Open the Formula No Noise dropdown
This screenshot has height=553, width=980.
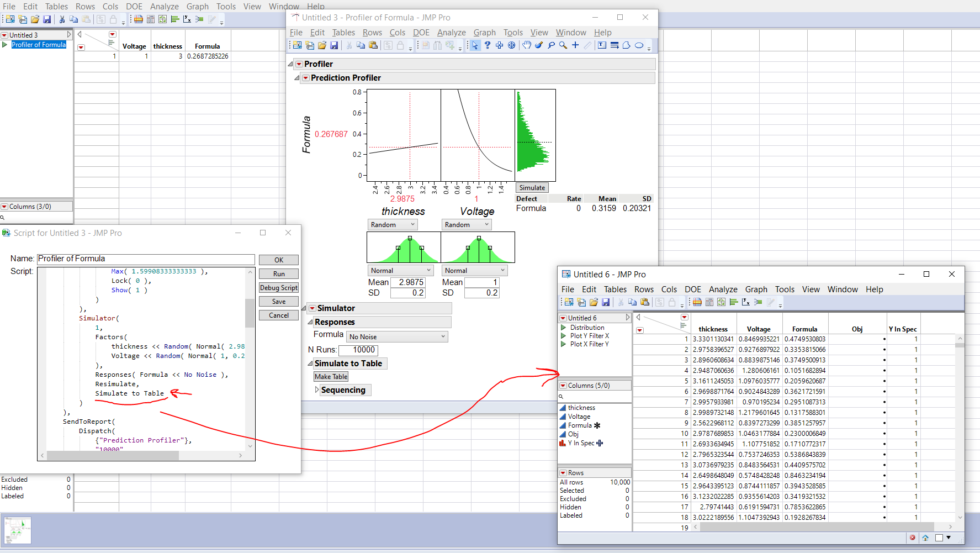397,337
